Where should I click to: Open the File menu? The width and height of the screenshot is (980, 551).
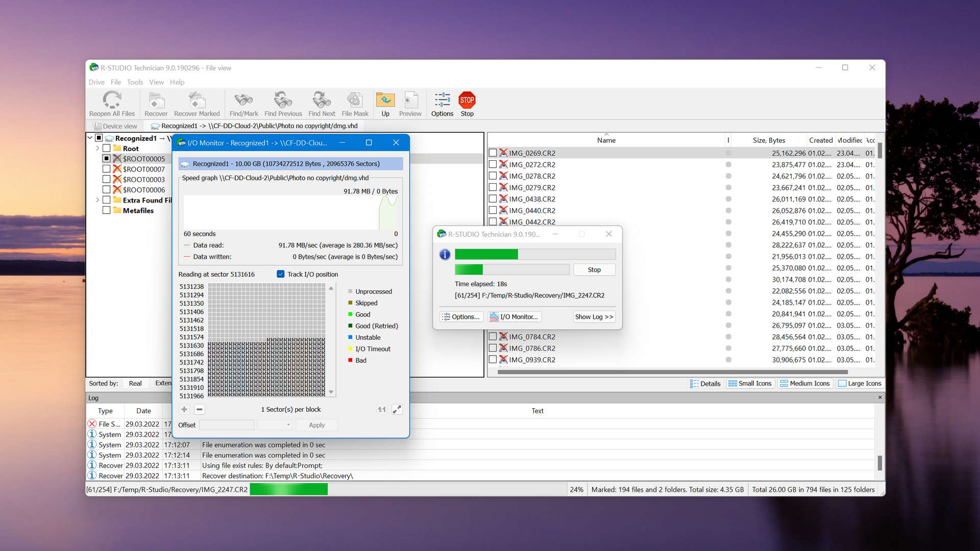[116, 82]
